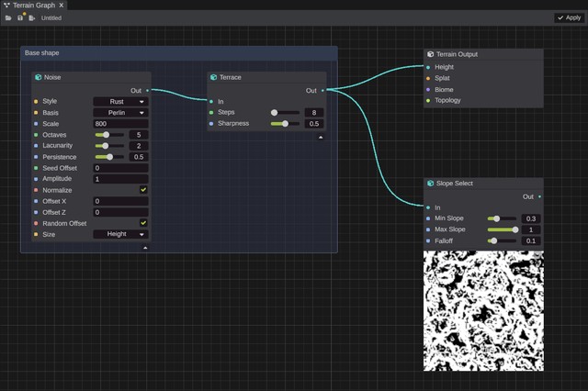The height and width of the screenshot is (391, 588).
Task: Click the Slope Select preview thumbnail
Action: click(x=484, y=311)
